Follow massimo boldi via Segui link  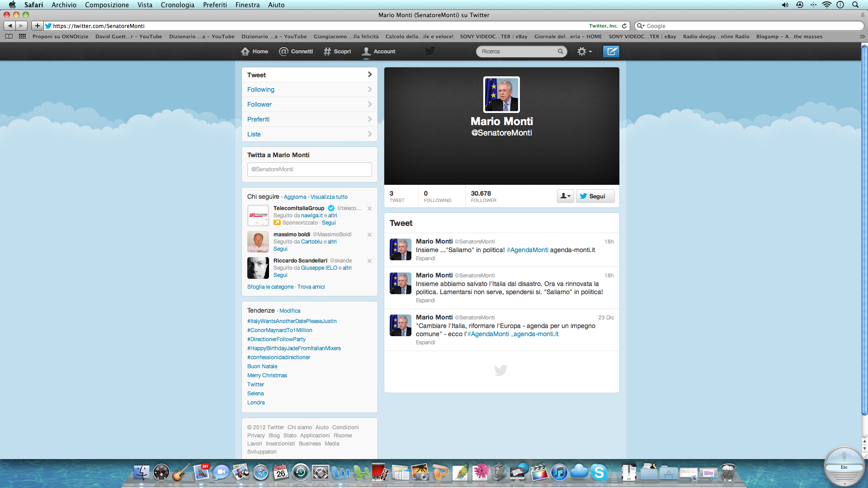coord(280,249)
